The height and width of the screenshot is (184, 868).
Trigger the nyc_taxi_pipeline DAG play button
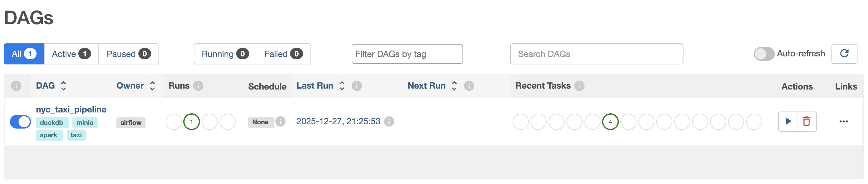[788, 121]
